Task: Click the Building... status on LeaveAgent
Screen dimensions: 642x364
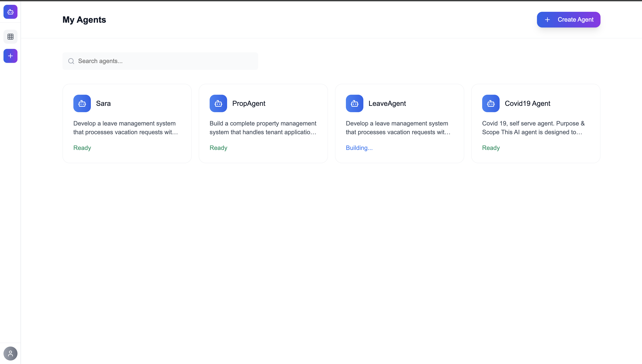Action: click(359, 148)
